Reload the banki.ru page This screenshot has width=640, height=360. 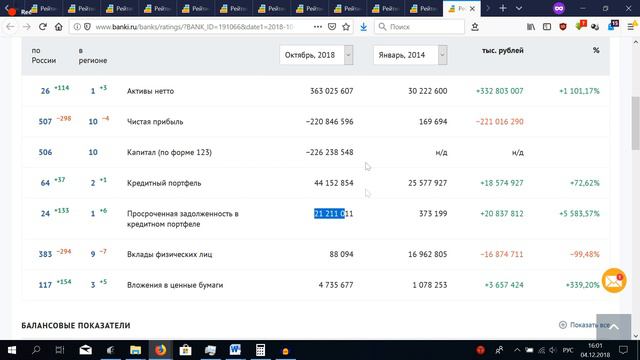click(42, 27)
